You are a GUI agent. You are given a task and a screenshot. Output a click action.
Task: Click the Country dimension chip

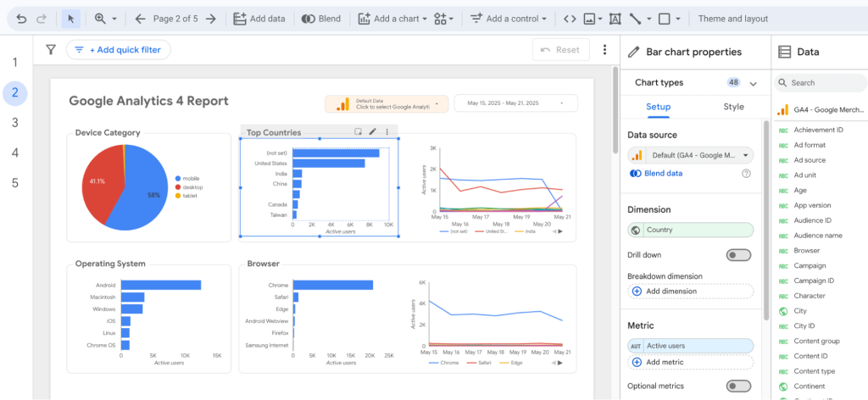690,231
